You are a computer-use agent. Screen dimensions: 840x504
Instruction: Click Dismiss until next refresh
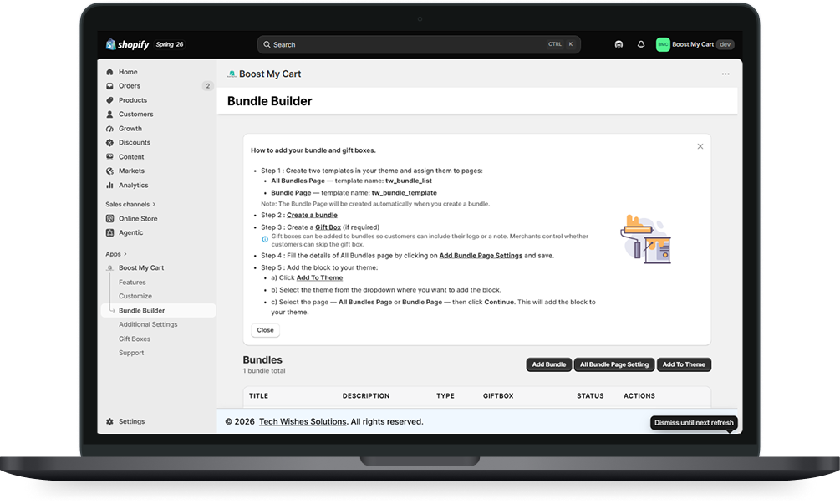pos(694,423)
